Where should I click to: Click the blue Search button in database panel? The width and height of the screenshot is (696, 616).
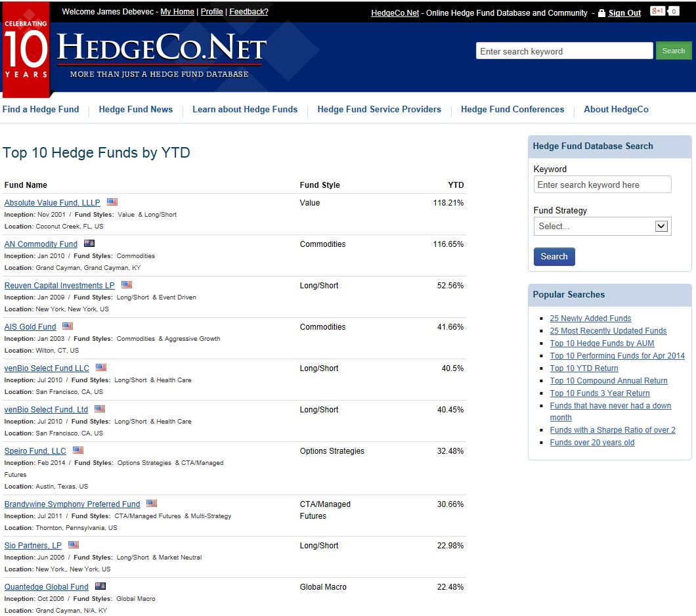[x=554, y=257]
